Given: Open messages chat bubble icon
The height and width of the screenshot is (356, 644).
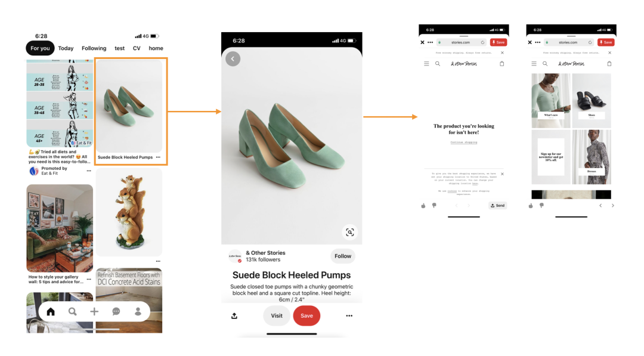Looking at the screenshot, I should pos(116,312).
